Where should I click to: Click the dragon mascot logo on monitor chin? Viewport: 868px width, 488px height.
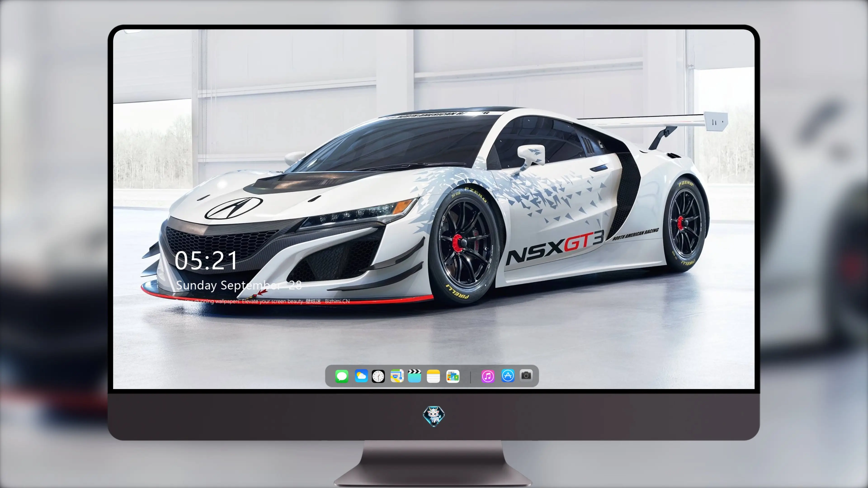pyautogui.click(x=434, y=416)
